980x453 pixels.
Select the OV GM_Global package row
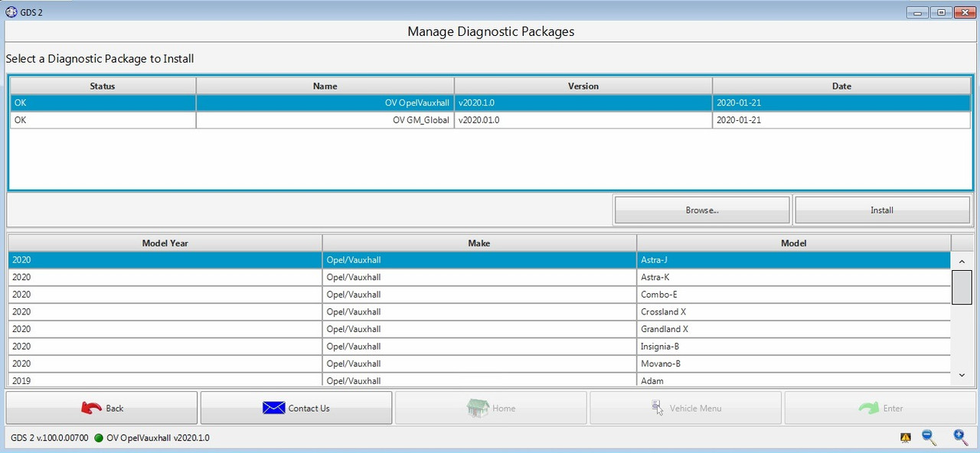pos(490,120)
